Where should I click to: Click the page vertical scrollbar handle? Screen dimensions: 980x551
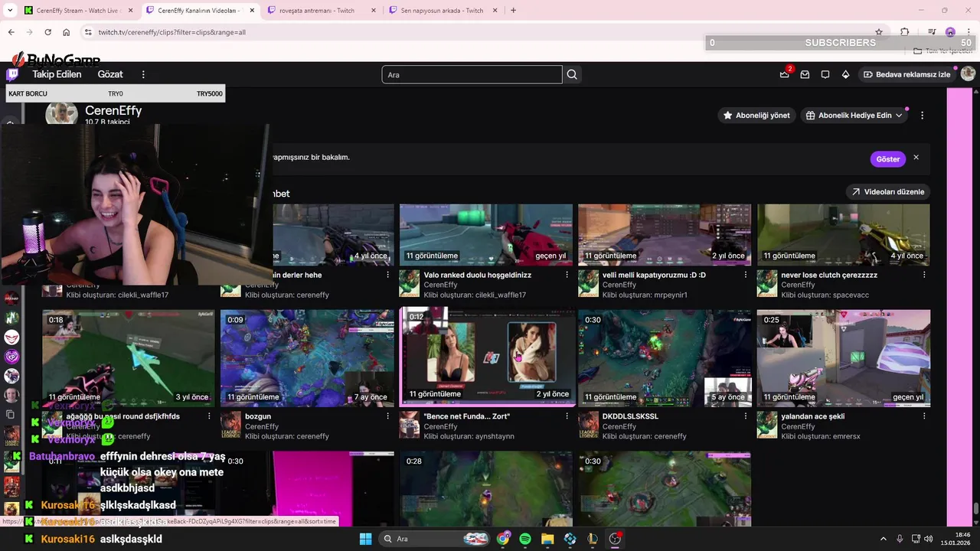click(975, 508)
